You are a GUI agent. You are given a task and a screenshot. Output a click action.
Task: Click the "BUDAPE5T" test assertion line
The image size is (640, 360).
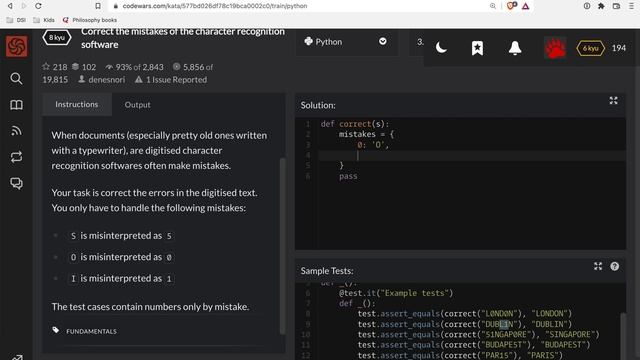[x=474, y=345]
